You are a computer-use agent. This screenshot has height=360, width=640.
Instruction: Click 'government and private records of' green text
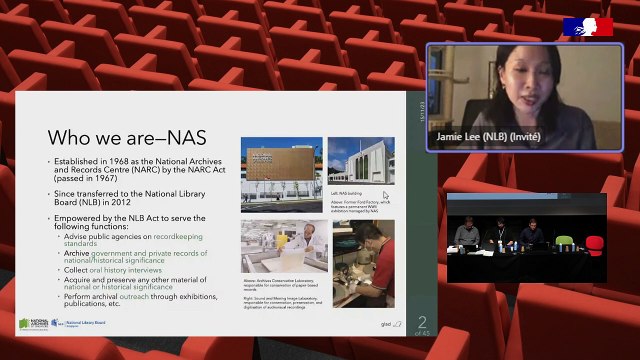coord(149,253)
